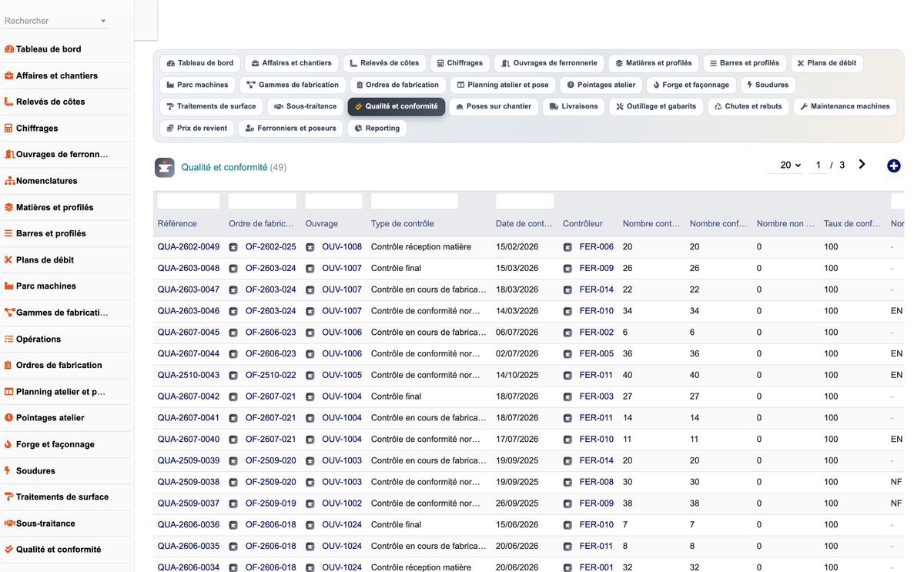Click the record icon beside FER-006
The width and height of the screenshot is (924, 572).
pos(567,247)
